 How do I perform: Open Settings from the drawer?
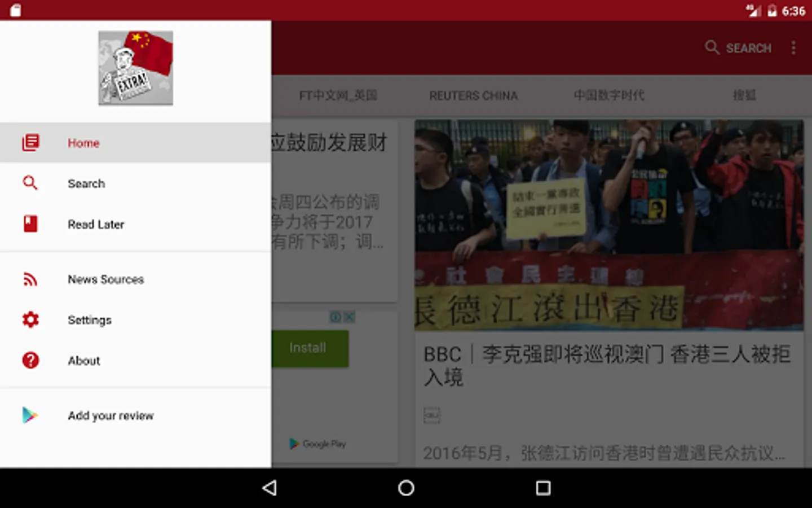coord(135,320)
